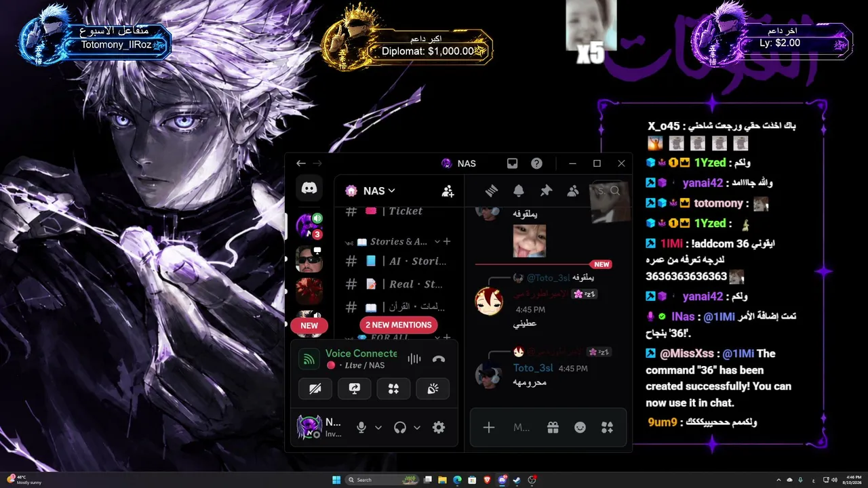Go back in Discord navigation

tap(301, 163)
